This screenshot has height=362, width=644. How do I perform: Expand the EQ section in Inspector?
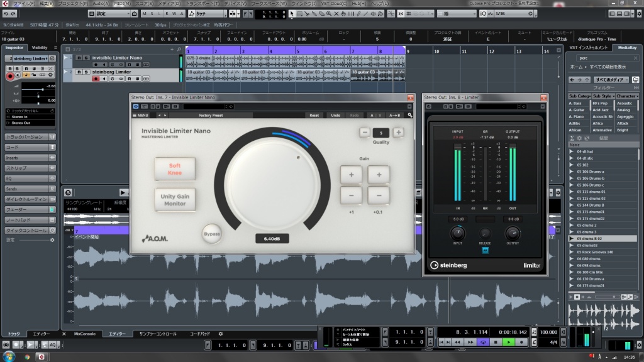tap(30, 178)
